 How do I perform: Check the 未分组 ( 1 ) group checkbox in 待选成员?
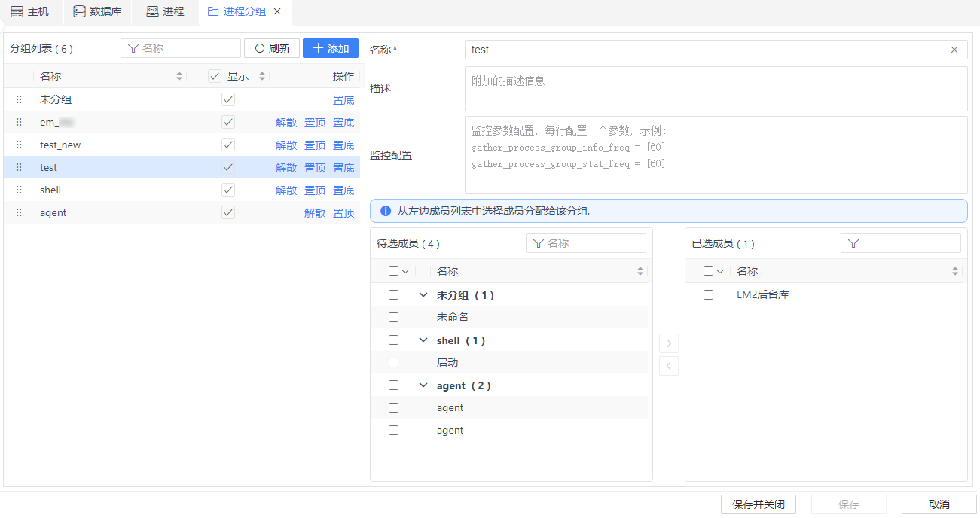(393, 294)
